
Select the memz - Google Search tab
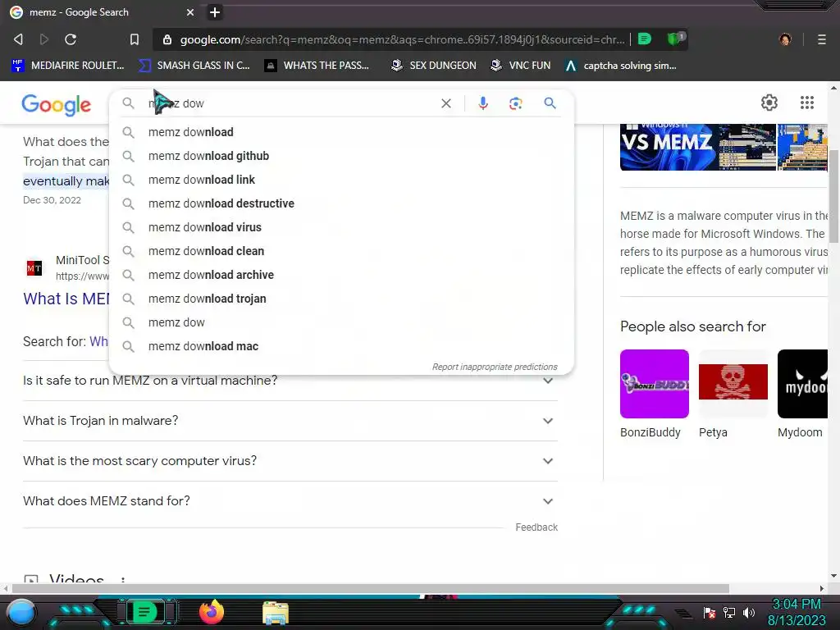[x=102, y=12]
